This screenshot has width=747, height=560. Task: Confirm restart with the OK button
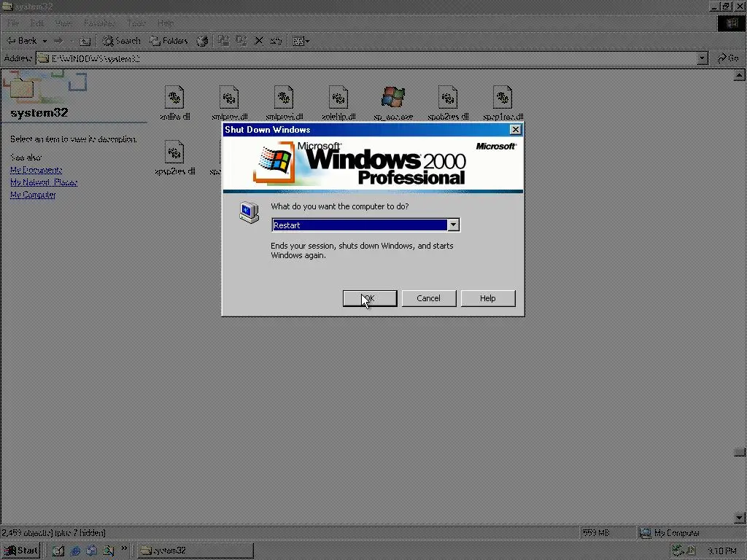(370, 298)
